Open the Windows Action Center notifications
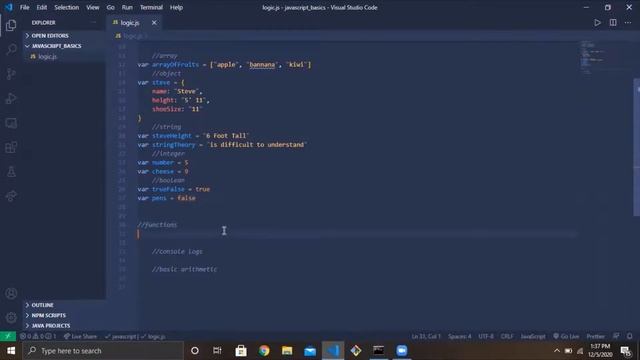Image resolution: width=640 pixels, height=360 pixels. coord(626,351)
